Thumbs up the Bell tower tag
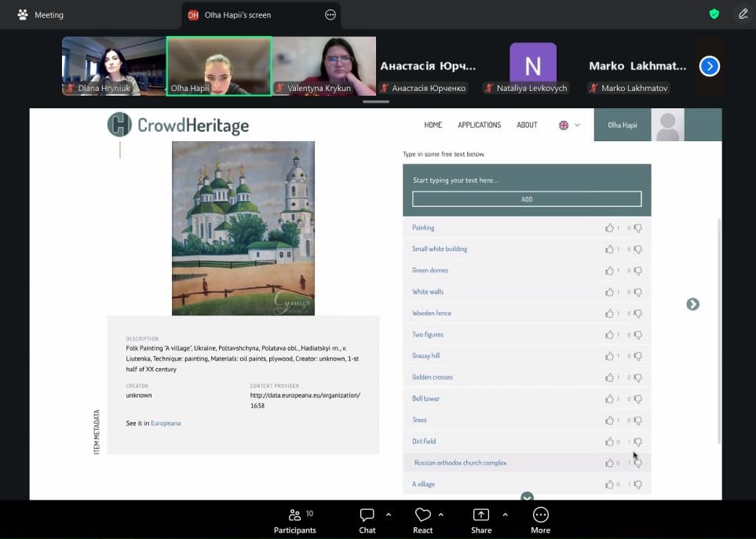Image resolution: width=756 pixels, height=539 pixels. click(609, 399)
